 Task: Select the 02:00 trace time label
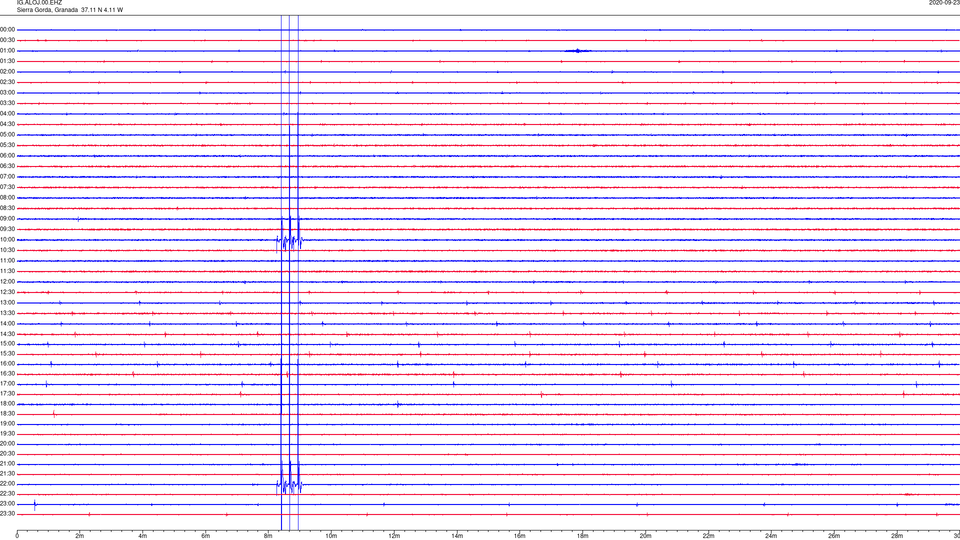[8, 72]
